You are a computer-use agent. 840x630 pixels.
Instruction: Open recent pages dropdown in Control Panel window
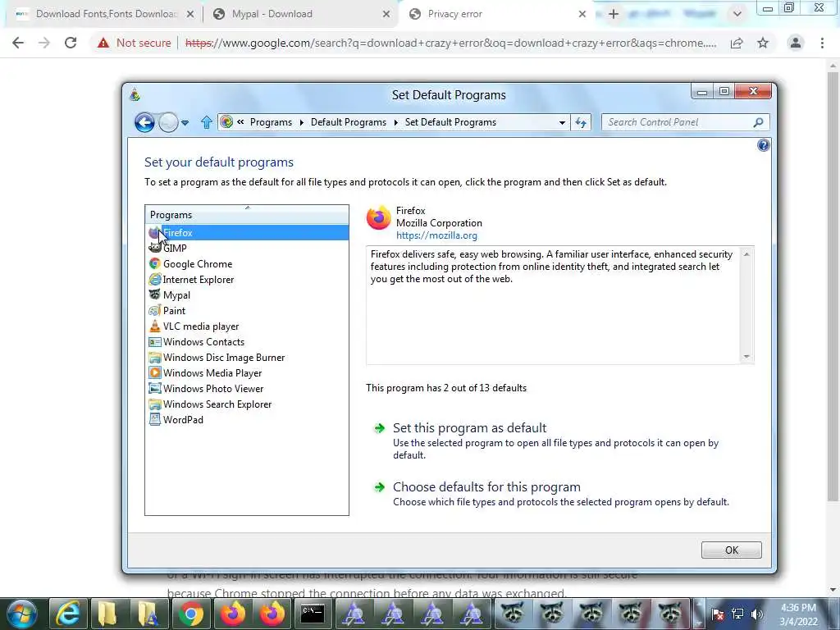[x=185, y=123]
